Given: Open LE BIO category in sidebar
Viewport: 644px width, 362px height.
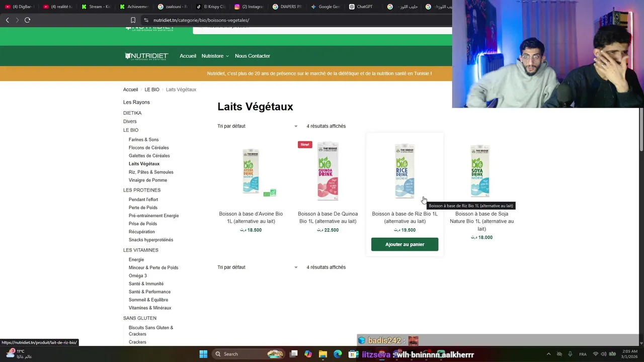Looking at the screenshot, I should [131, 130].
